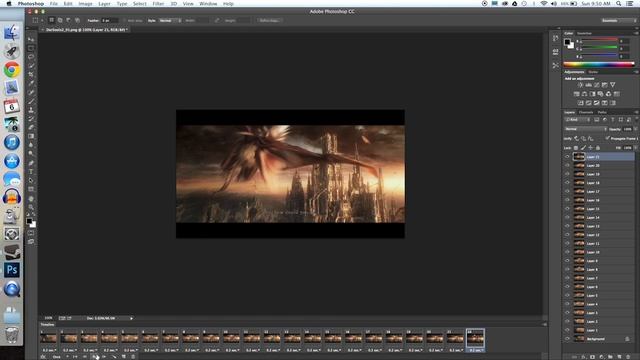Image resolution: width=640 pixels, height=360 pixels.
Task: Open the Style dropdown in options bar
Action: 170,20
